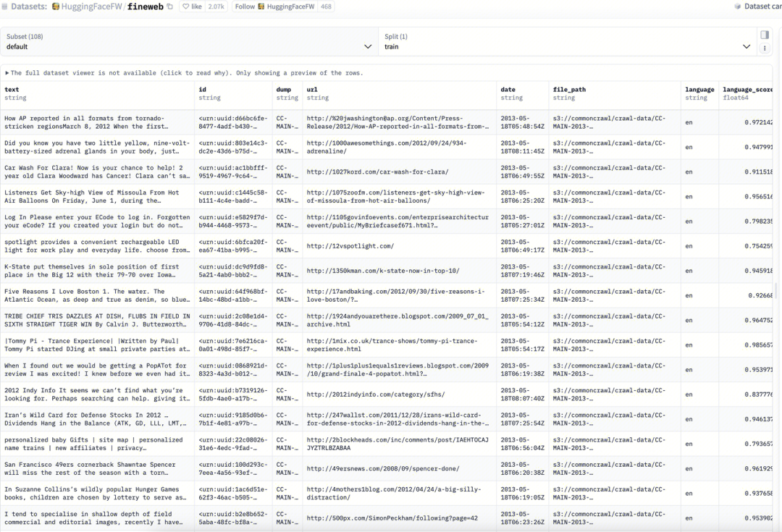Select text cell '2012 Indy Info It seems'
The image size is (782, 532).
[x=97, y=394]
